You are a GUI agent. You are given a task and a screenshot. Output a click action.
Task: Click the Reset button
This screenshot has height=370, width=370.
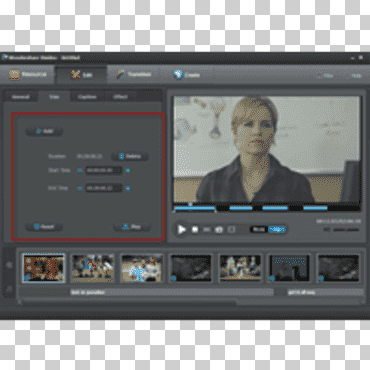coord(44,227)
